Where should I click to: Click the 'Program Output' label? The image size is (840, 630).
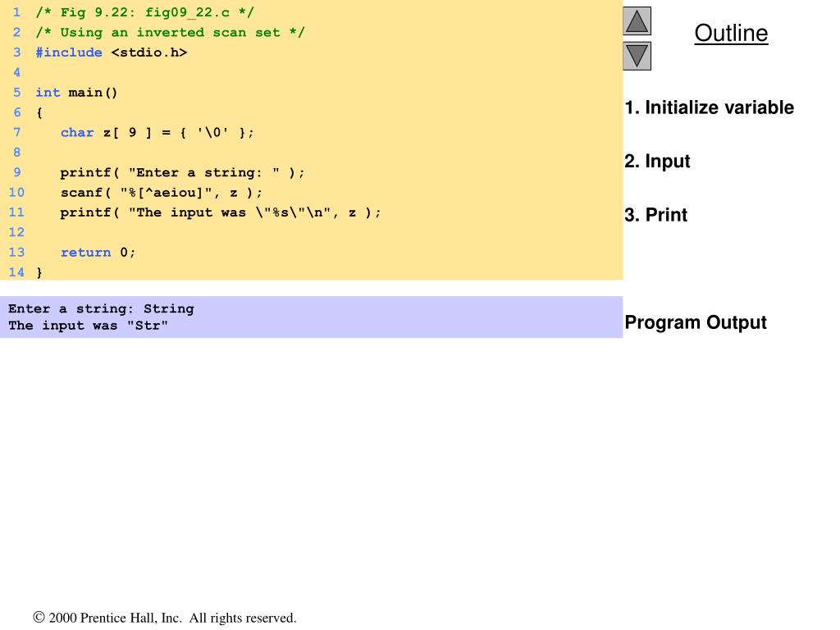[x=696, y=322]
